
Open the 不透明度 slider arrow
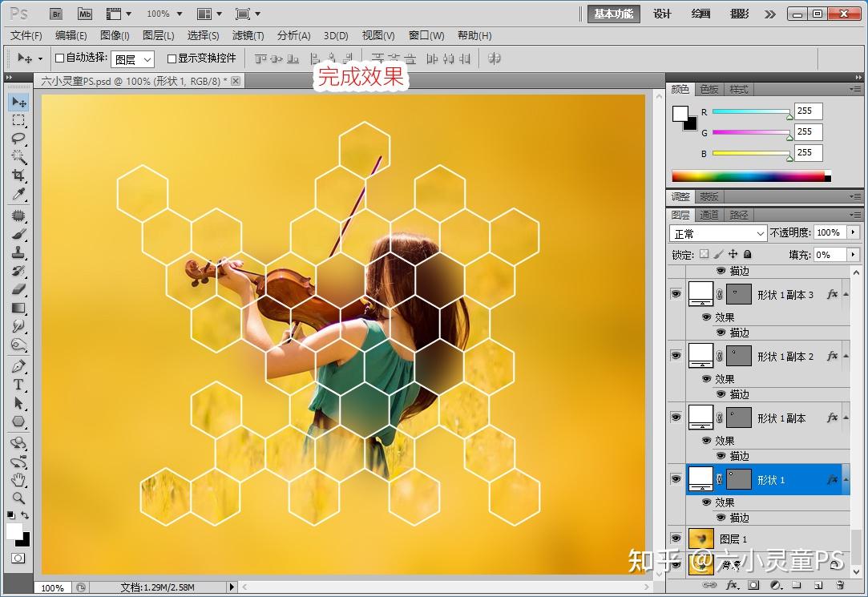(853, 232)
